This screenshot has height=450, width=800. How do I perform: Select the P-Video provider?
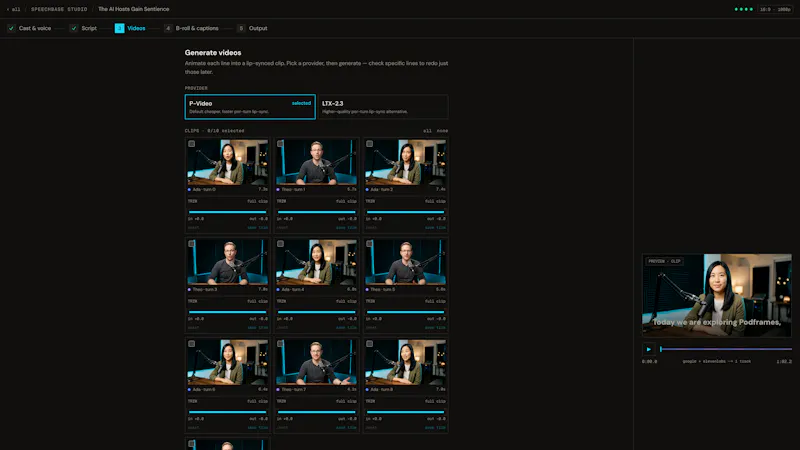tap(250, 107)
